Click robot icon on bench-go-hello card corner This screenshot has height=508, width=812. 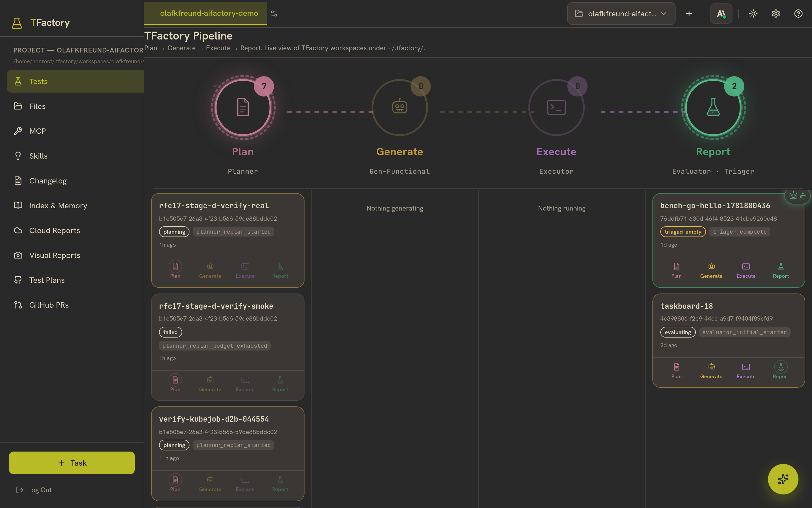pos(793,196)
